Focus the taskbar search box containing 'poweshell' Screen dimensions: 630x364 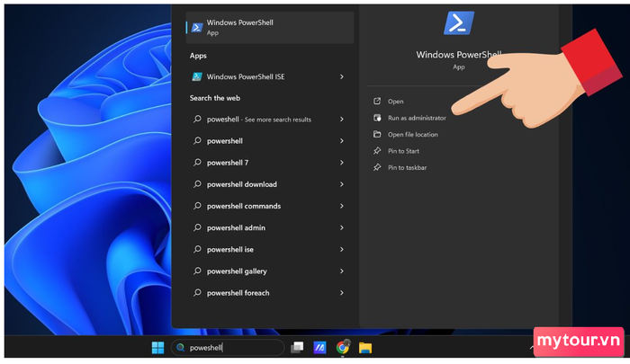[x=228, y=348]
